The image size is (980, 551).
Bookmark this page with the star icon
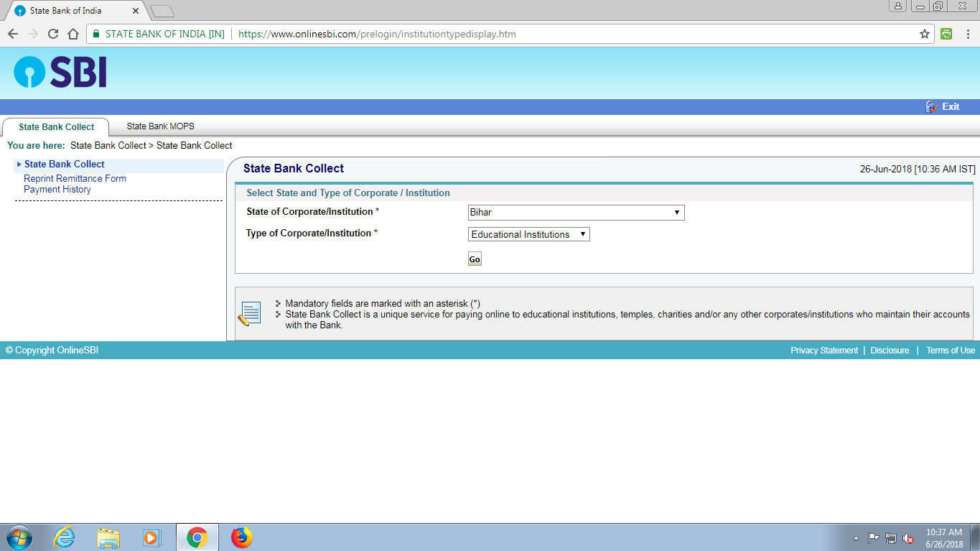[x=925, y=34]
